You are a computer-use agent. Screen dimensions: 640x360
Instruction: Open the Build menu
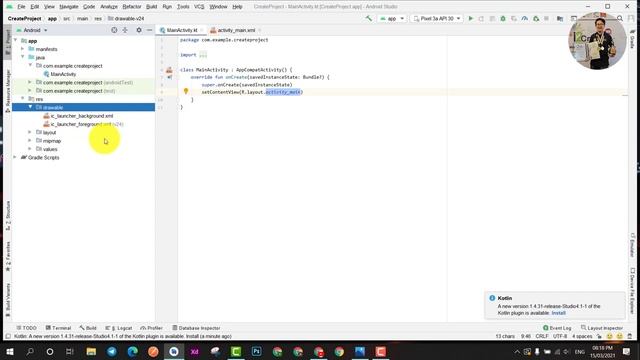151,7
